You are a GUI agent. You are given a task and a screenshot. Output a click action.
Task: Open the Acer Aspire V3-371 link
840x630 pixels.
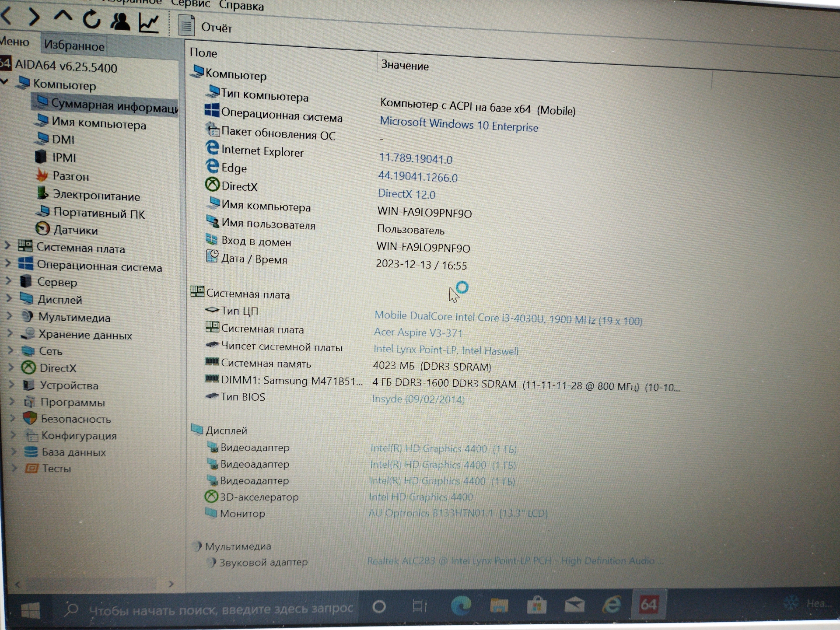coord(418,332)
